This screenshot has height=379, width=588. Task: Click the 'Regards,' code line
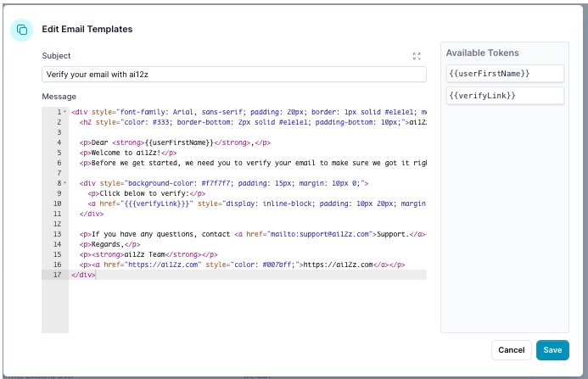point(109,244)
